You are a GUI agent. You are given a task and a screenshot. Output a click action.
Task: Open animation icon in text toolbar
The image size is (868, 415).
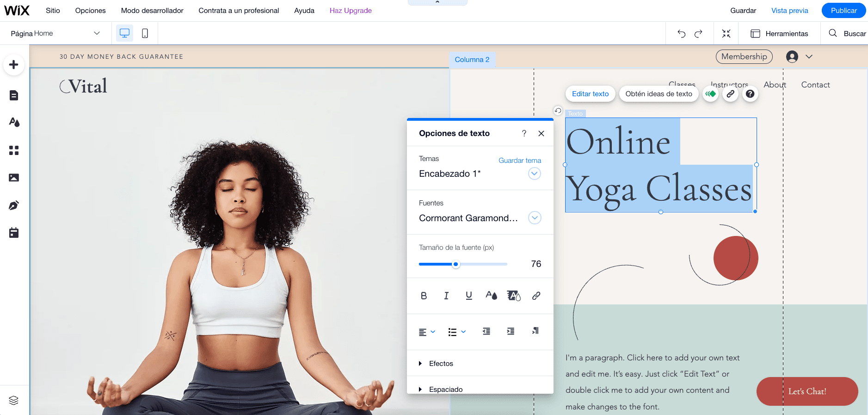pyautogui.click(x=711, y=94)
